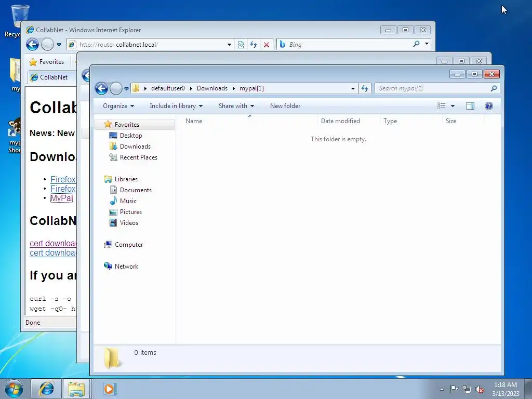Open the Share with menu
The width and height of the screenshot is (532, 399).
pos(236,106)
